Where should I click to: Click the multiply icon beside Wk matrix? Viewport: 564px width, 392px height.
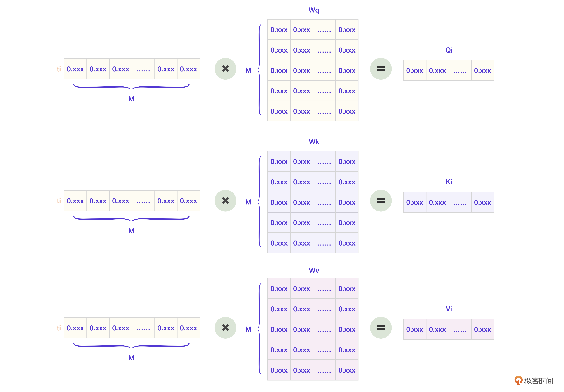click(225, 201)
